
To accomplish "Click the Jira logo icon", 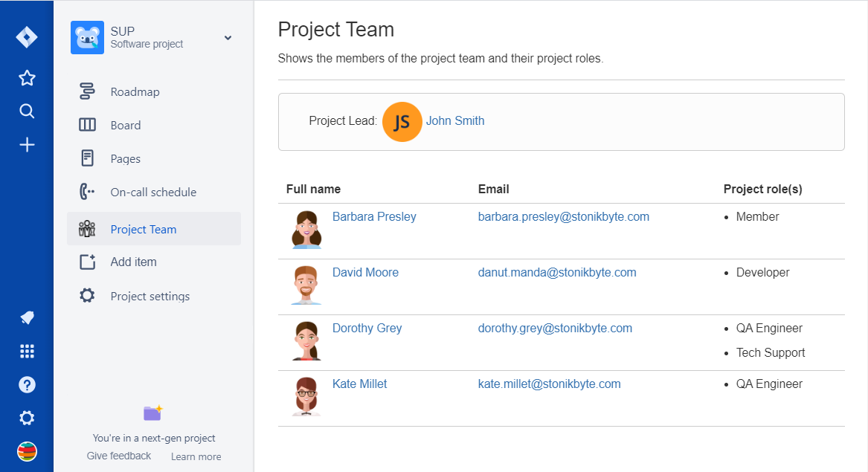I will (27, 36).
